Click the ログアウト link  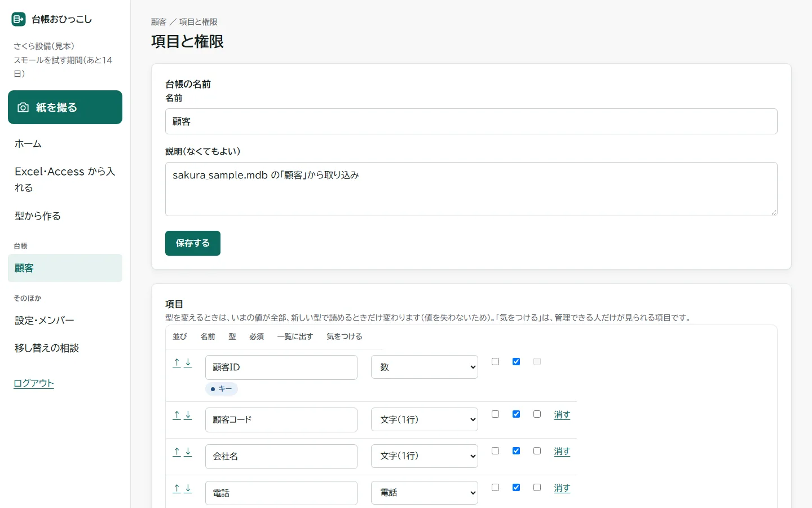pyautogui.click(x=34, y=383)
